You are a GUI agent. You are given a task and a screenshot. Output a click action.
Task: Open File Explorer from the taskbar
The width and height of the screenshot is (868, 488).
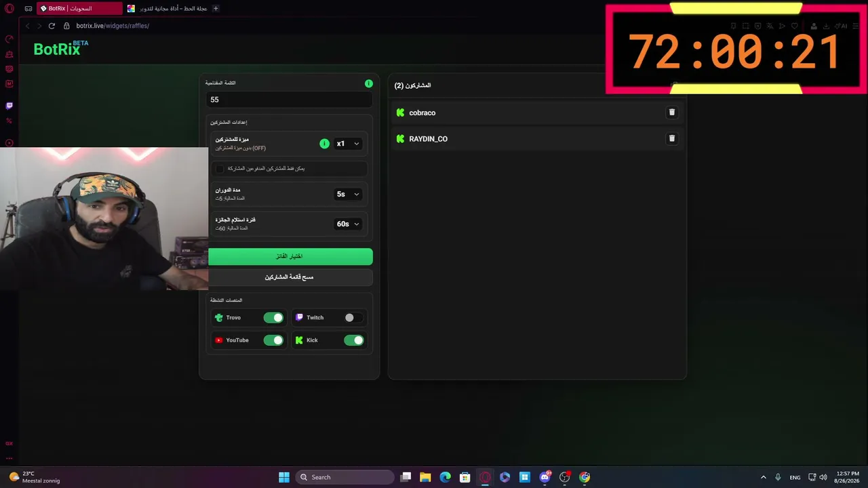point(425,477)
